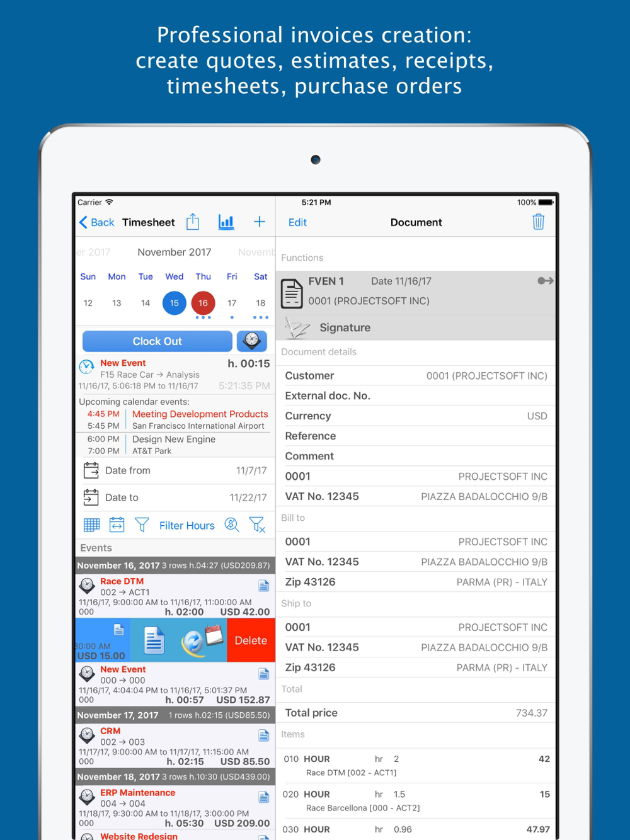Image resolution: width=630 pixels, height=840 pixels.
Task: Tap the Filter Hours link
Action: [186, 526]
